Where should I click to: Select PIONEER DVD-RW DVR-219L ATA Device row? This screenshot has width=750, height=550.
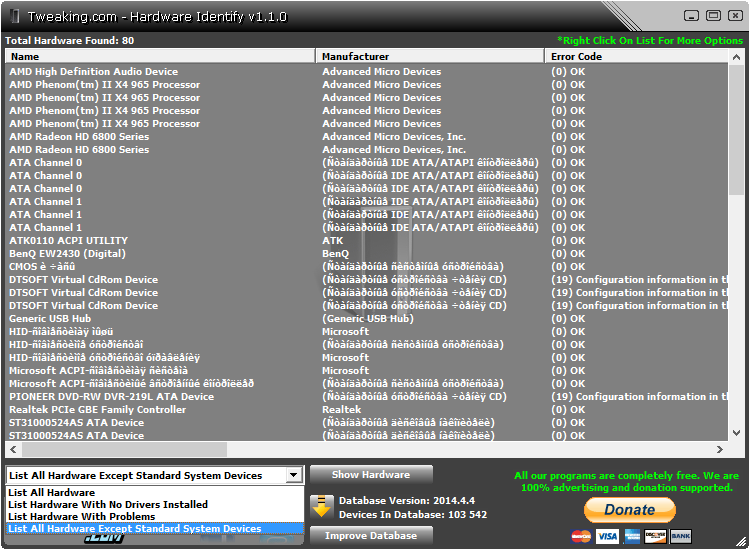[367, 396]
